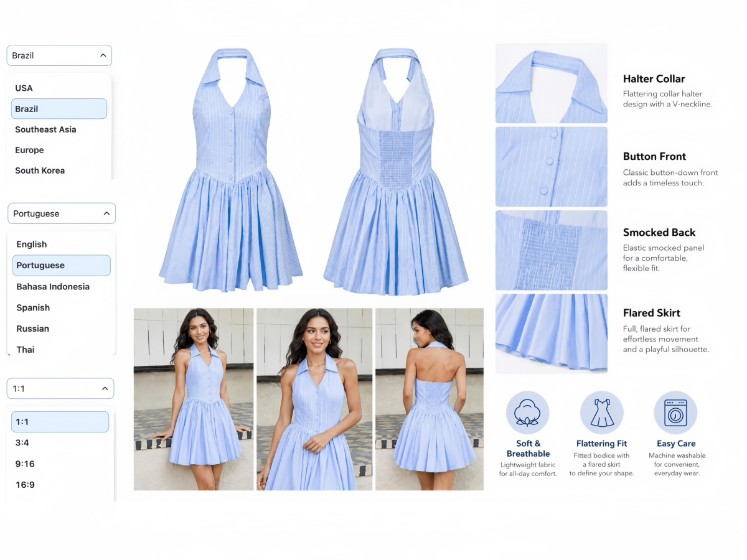The image size is (747, 560).
Task: Open the 1:1 aspect ratio dropdown
Action: pos(60,388)
